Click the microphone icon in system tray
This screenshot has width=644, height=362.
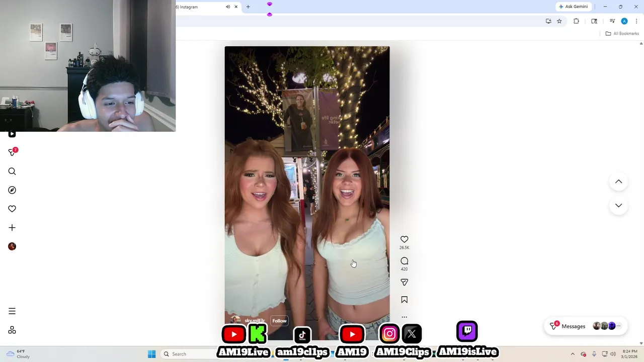(x=594, y=354)
